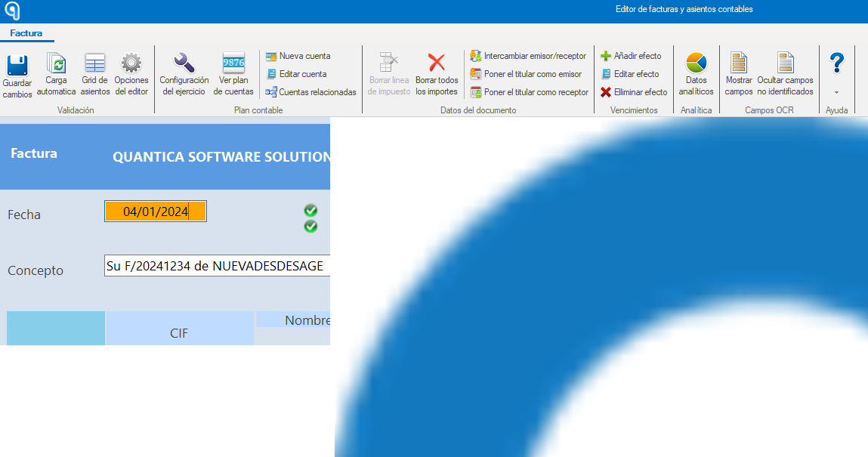This screenshot has width=868, height=457.
Task: Open Opciones del editor gear
Action: [131, 63]
